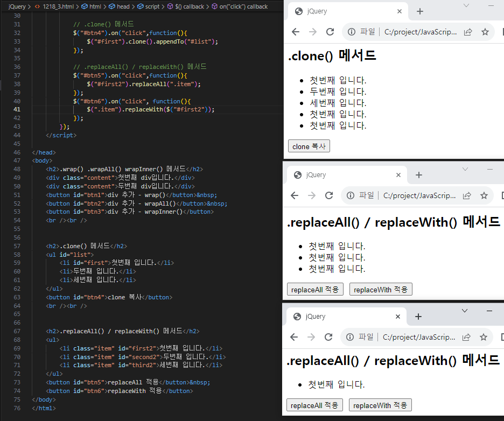Click 'jQuery' breadcrumb in editor
This screenshot has height=421, width=504.
[x=17, y=6]
